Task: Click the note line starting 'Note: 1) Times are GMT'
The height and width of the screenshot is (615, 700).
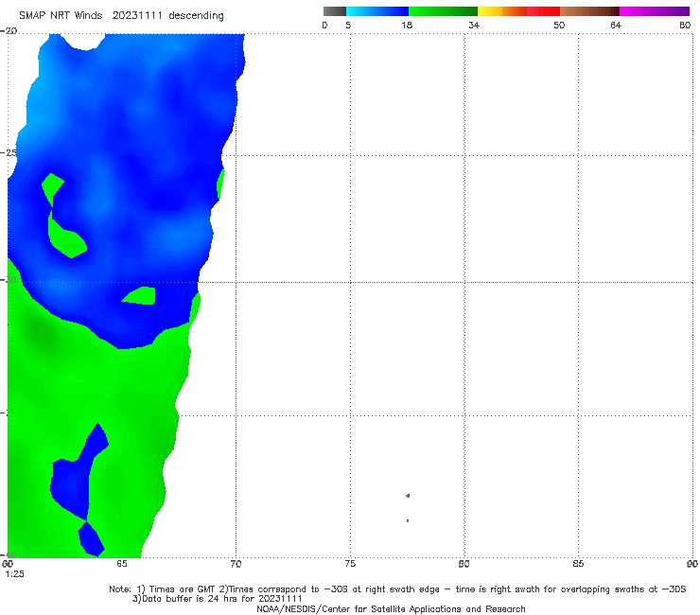Action: pyautogui.click(x=397, y=589)
